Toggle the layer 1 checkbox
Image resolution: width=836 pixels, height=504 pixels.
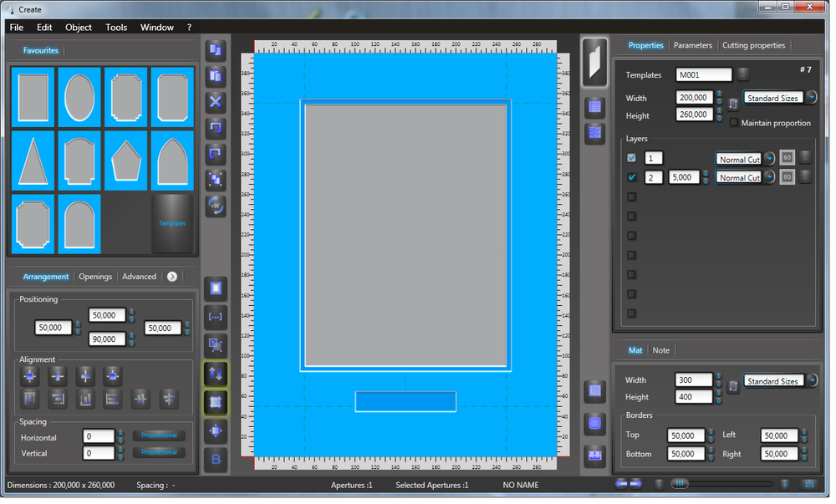[x=632, y=158]
